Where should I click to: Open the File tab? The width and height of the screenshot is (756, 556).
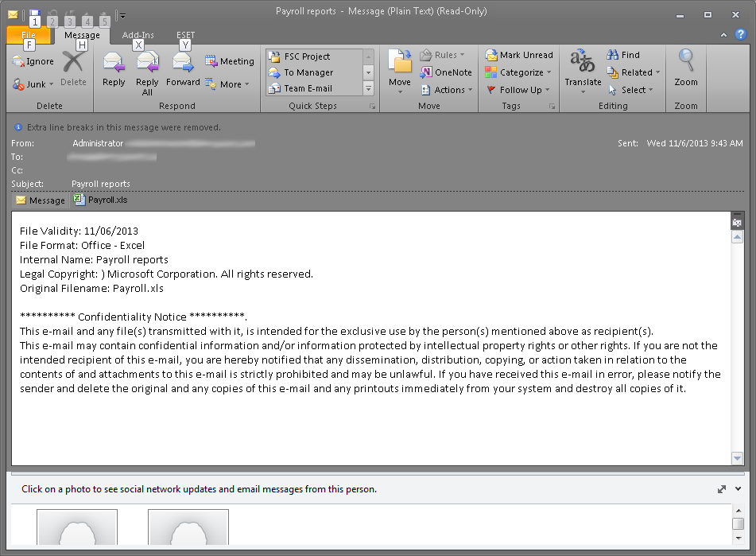click(29, 35)
